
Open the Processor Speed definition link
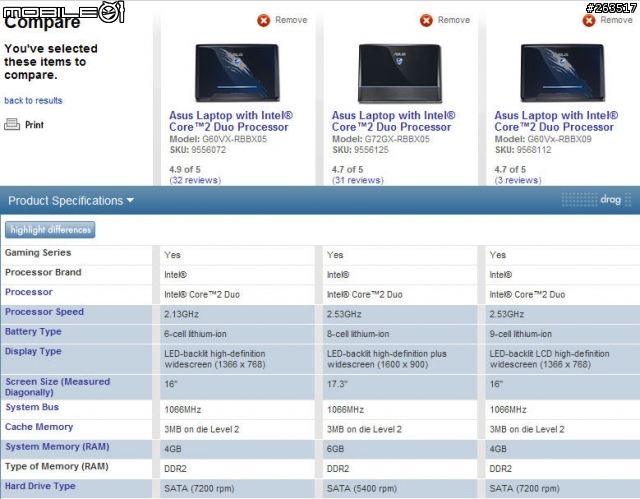coord(44,312)
